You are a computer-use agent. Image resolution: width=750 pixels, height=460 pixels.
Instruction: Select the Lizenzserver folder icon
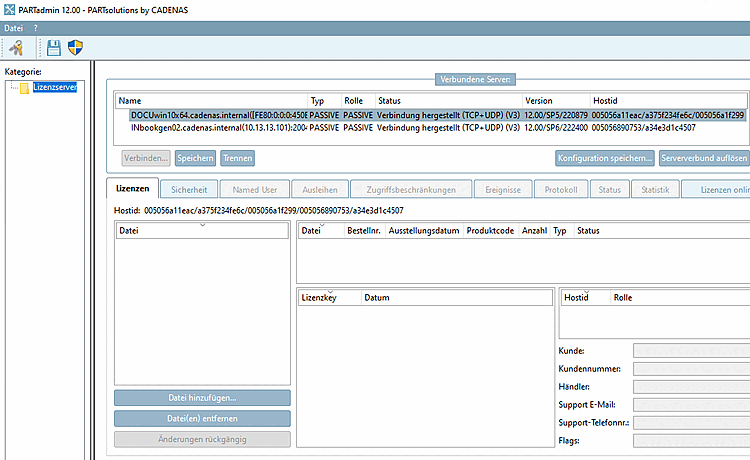pyautogui.click(x=24, y=88)
